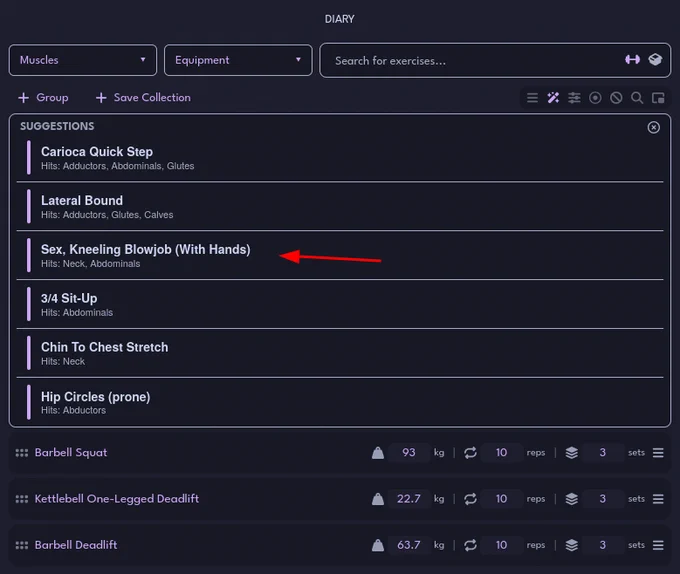This screenshot has width=680, height=574.
Task: Click the Barbell Squat sets layers icon
Action: (572, 453)
